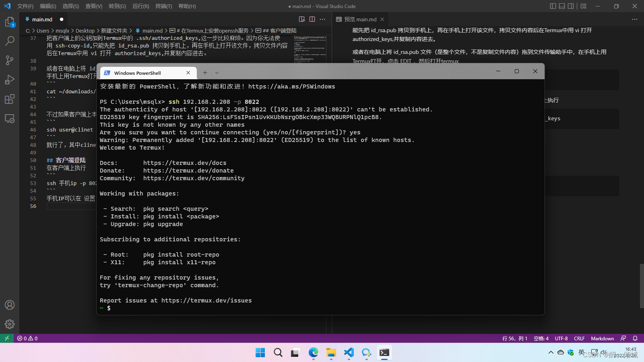Click the Users breadcrumb segment
Image resolution: width=644 pixels, height=362 pixels.
(43, 31)
